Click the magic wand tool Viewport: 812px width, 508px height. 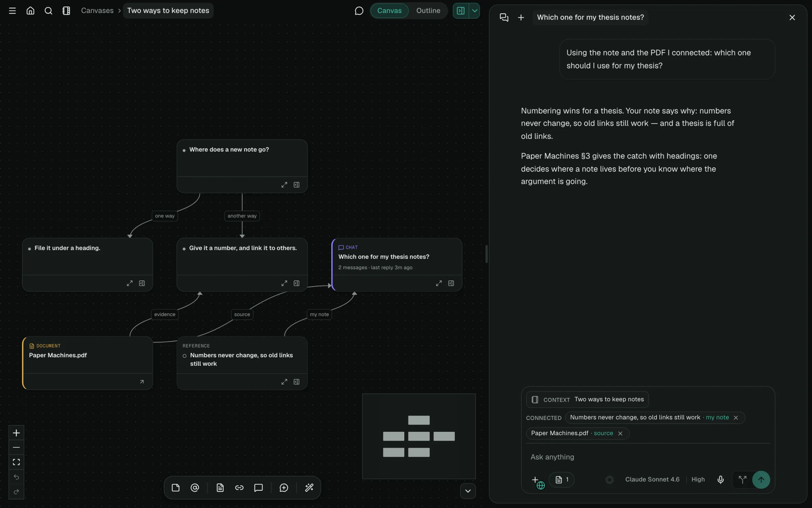tap(309, 488)
